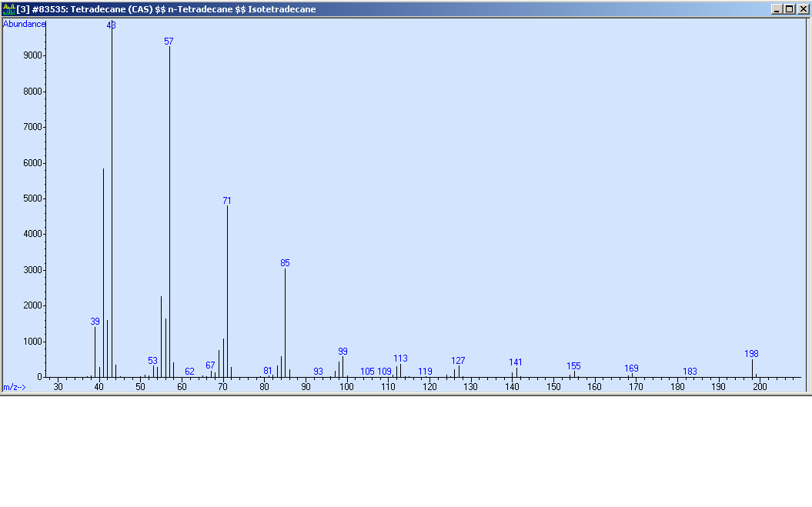Click the spectral peak line at m/z 85
Viewport: 812px width, 507px height.
coord(285,322)
